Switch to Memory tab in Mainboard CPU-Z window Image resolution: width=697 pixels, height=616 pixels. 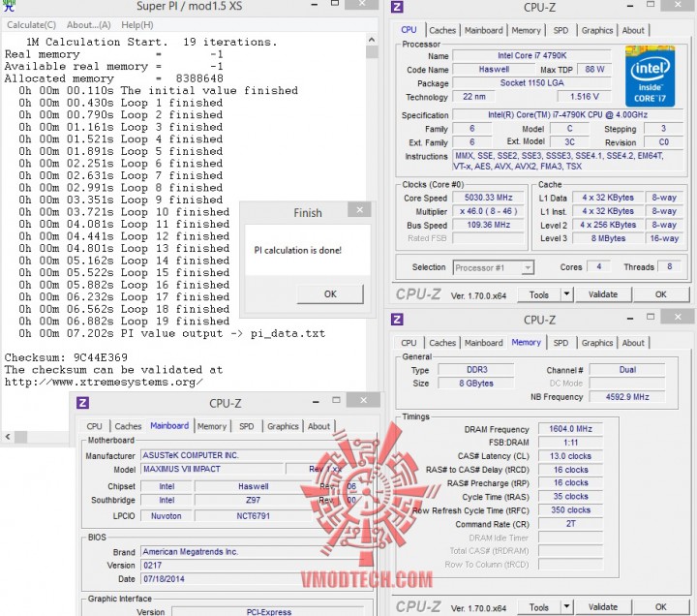212,426
